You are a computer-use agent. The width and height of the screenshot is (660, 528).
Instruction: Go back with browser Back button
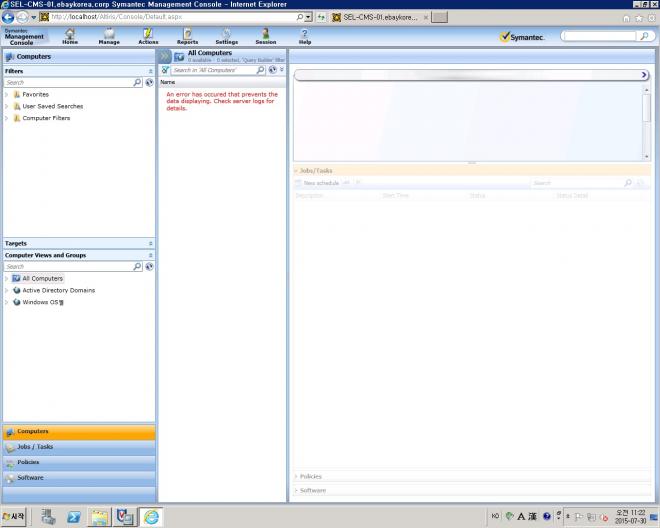point(8,17)
